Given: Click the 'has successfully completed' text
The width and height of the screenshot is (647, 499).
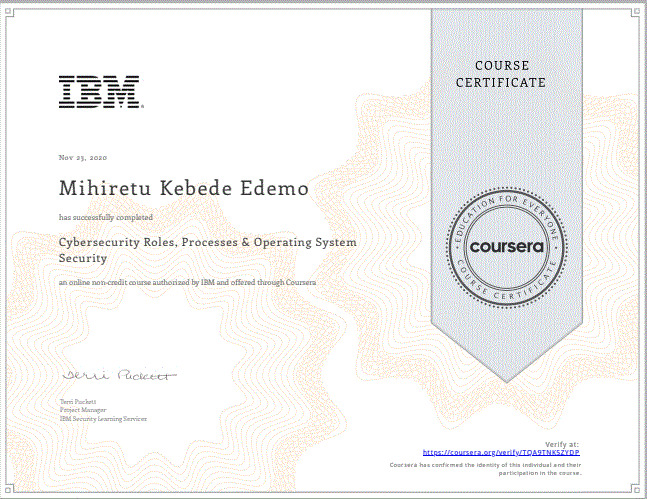Looking at the screenshot, I should click(x=106, y=217).
